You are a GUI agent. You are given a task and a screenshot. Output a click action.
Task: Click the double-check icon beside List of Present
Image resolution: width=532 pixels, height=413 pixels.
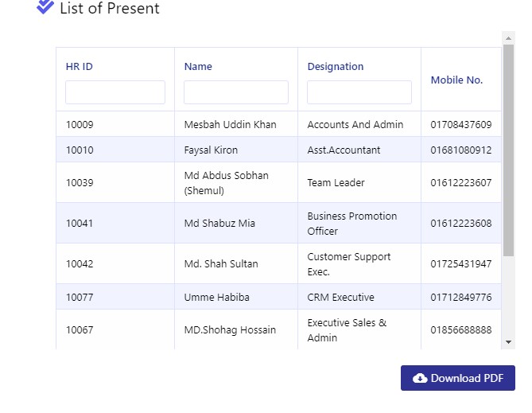pos(45,7)
